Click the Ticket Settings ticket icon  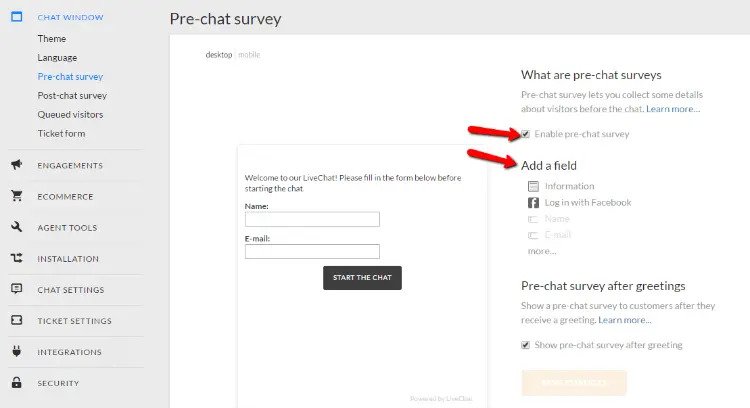pyautogui.click(x=17, y=320)
